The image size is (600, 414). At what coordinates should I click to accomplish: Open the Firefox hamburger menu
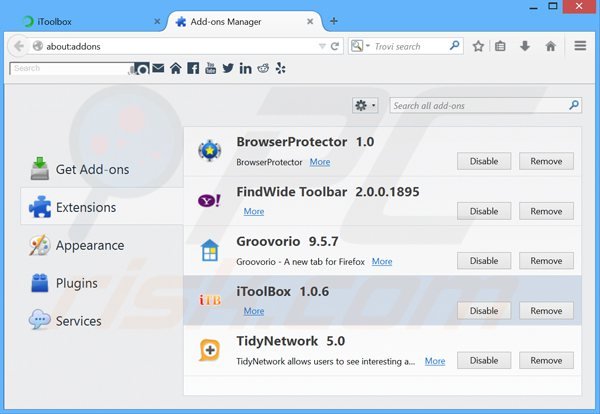[x=580, y=46]
